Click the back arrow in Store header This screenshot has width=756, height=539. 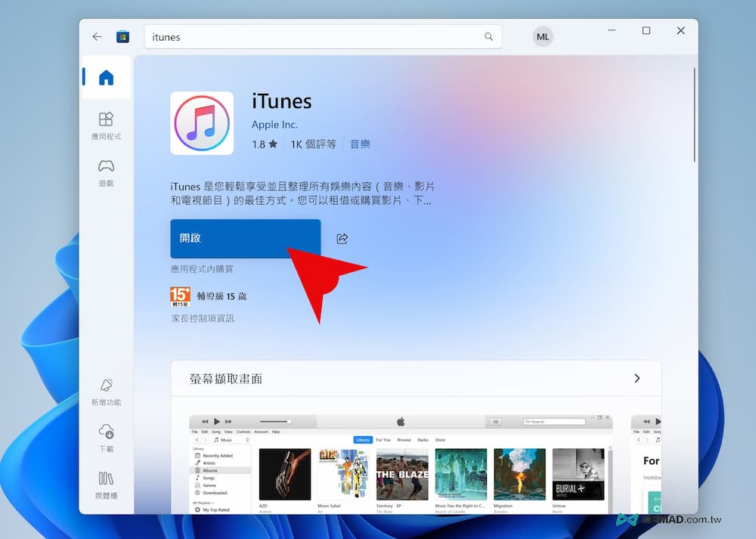(x=97, y=36)
